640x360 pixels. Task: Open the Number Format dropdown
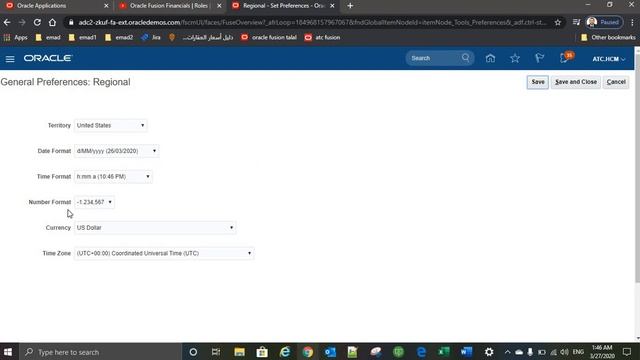click(x=94, y=202)
